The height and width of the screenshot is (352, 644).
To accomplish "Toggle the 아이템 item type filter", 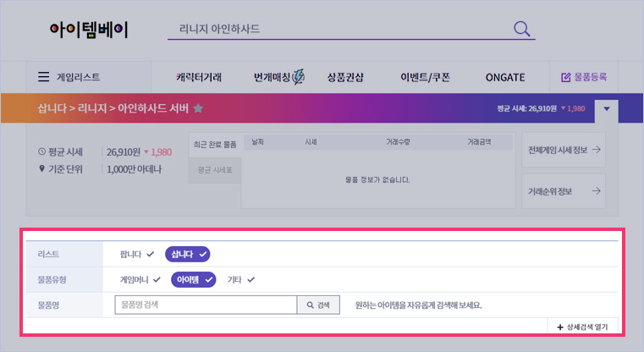I will 194,280.
